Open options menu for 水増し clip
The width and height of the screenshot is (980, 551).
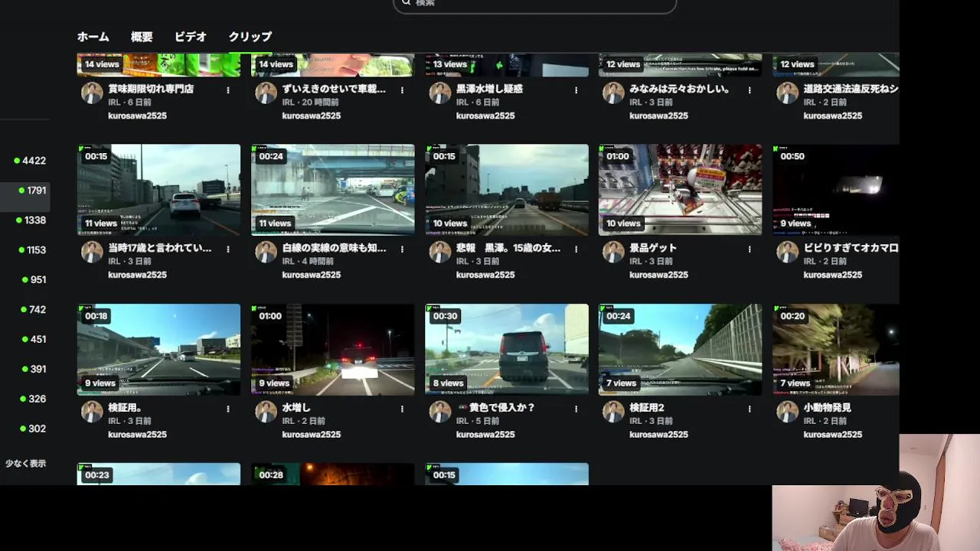[x=402, y=409]
